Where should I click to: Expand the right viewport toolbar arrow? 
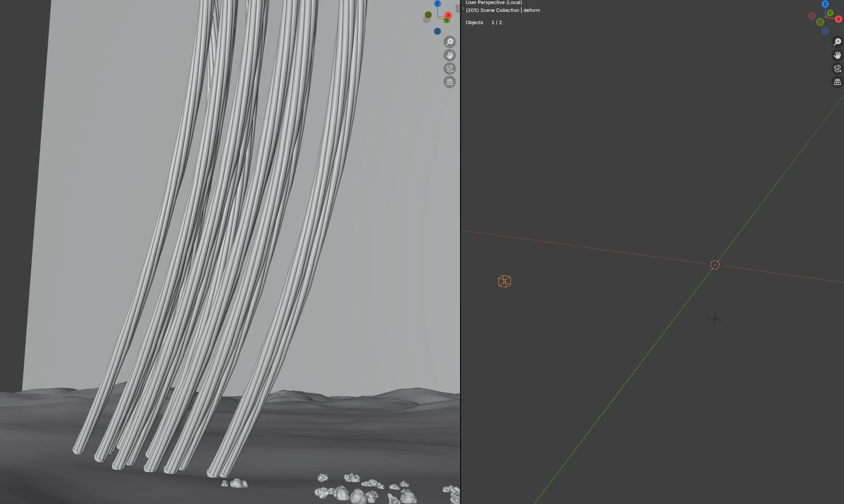point(463,8)
